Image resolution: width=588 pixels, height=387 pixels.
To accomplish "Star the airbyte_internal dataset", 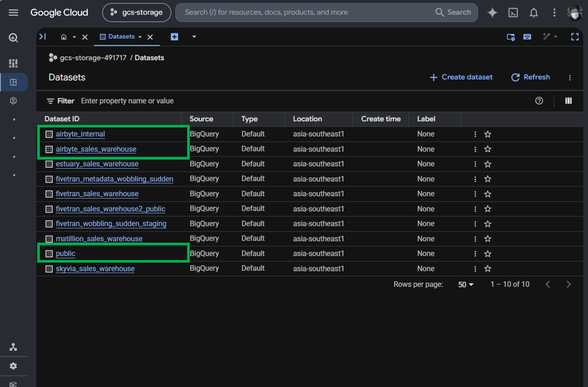I will click(x=488, y=134).
